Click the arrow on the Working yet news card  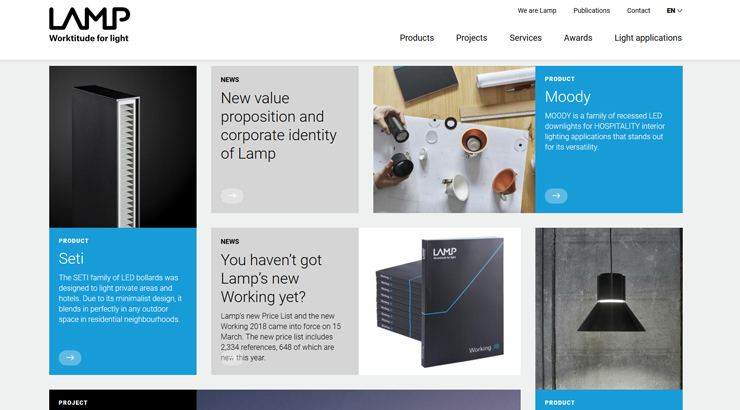pyautogui.click(x=232, y=358)
